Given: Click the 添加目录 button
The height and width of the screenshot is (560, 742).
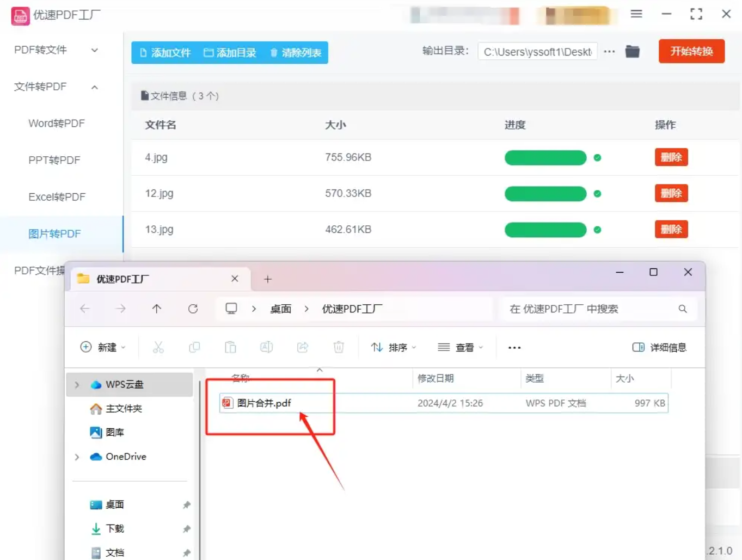Looking at the screenshot, I should [230, 53].
